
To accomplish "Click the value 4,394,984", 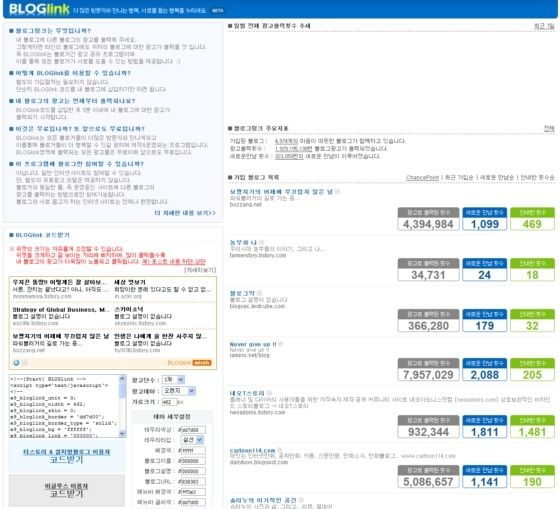I will [x=428, y=224].
